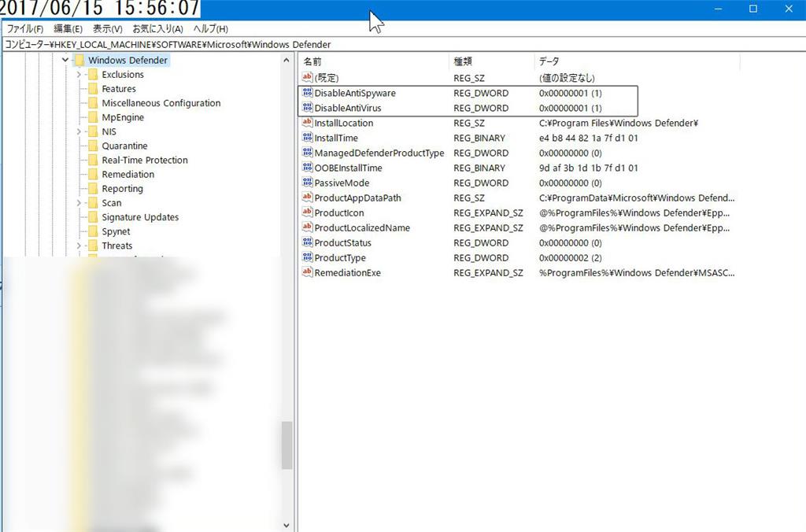Expand the Scan key
This screenshot has height=532, width=806.
coord(79,203)
